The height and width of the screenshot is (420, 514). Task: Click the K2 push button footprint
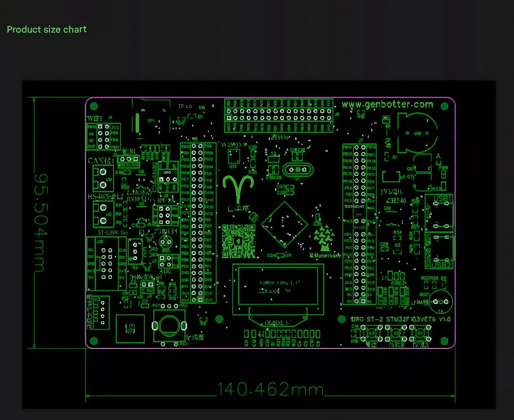[396, 333]
